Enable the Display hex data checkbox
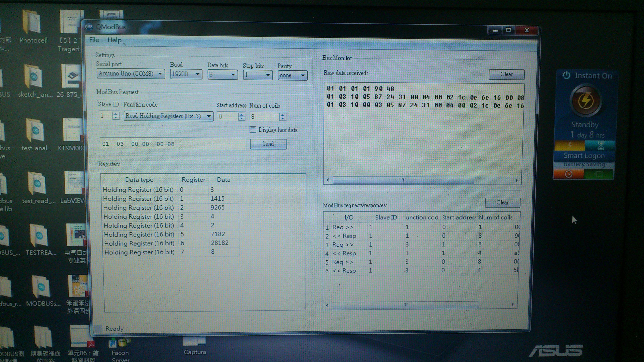Image resolution: width=644 pixels, height=362 pixels. pos(253,130)
